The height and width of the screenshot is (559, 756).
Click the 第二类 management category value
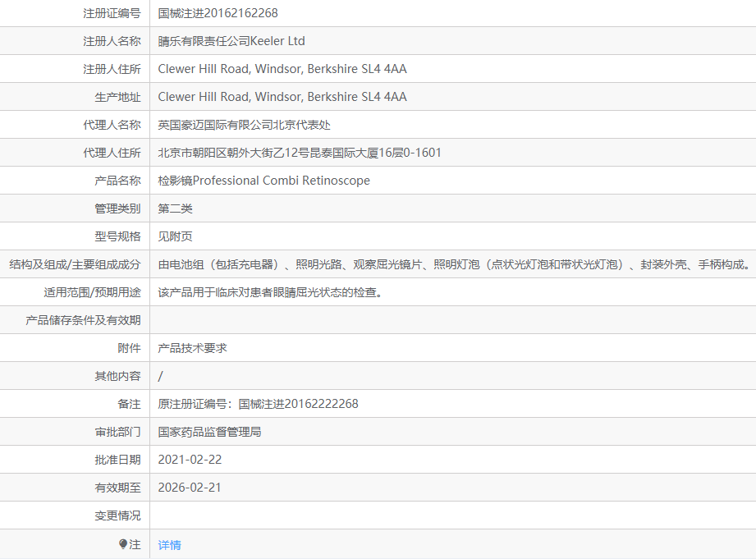(x=176, y=208)
